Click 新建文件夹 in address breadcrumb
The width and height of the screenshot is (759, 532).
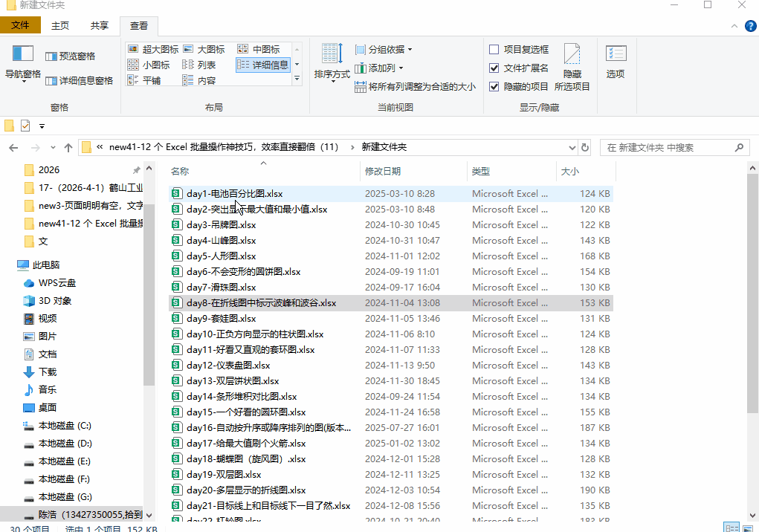tap(384, 147)
